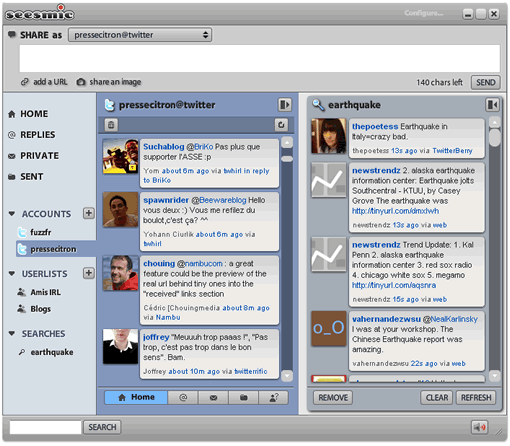
Task: Collapse the pressecitron@twitter column panel
Action: [x=285, y=105]
